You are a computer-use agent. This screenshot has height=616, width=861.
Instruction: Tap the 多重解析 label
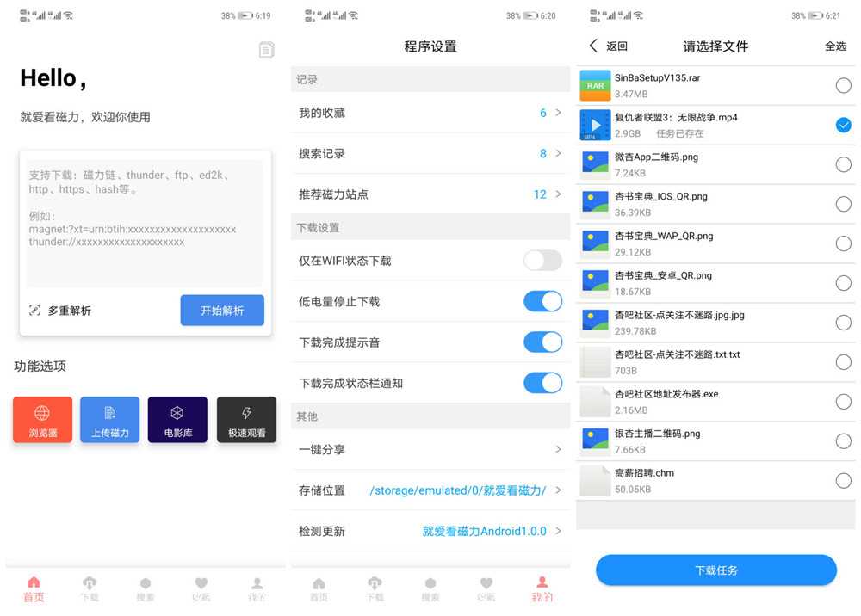click(x=69, y=311)
